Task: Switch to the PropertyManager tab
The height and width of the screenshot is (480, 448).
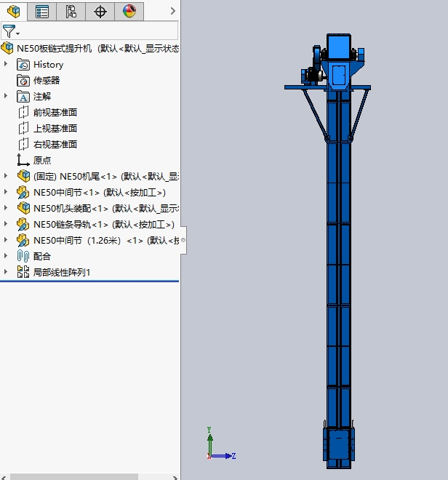Action: coord(42,12)
